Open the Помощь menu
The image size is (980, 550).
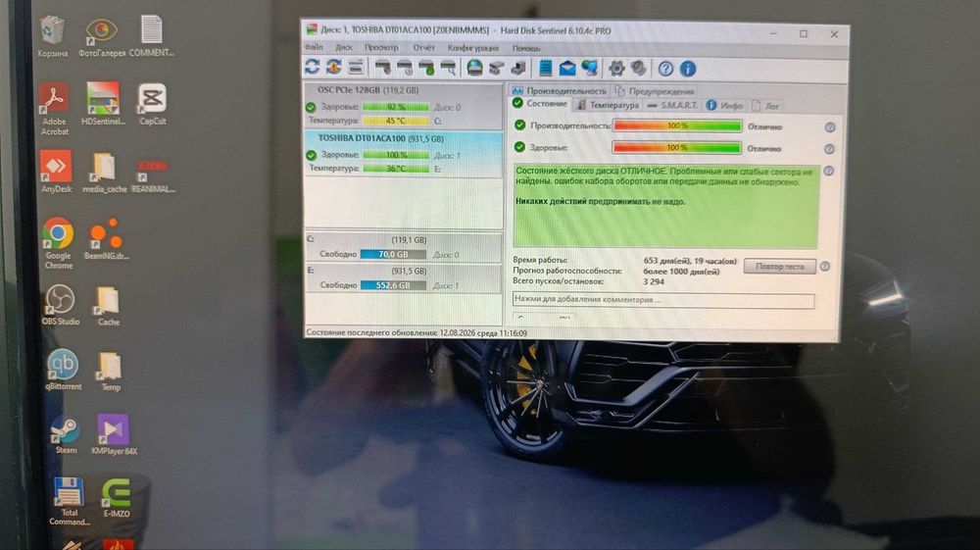pos(527,48)
